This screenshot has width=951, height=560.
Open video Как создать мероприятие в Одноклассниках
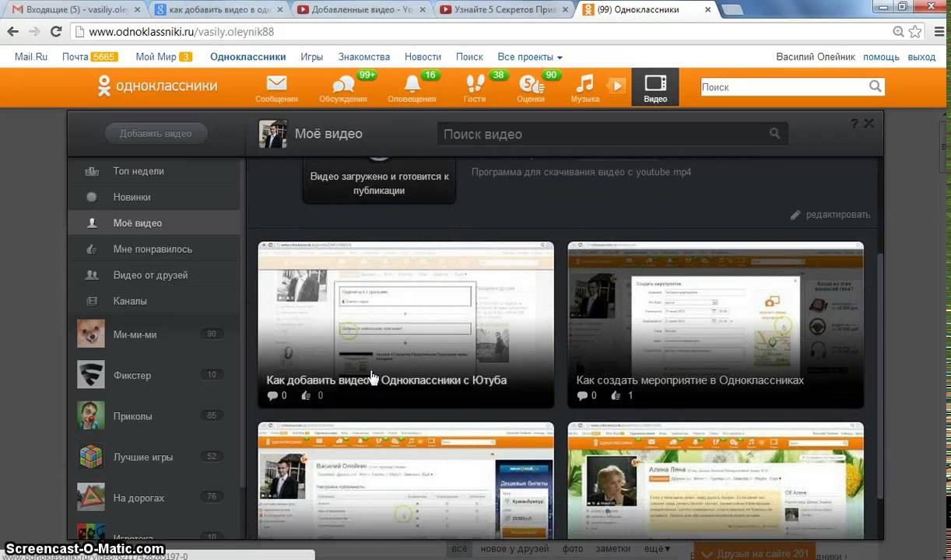pos(715,324)
